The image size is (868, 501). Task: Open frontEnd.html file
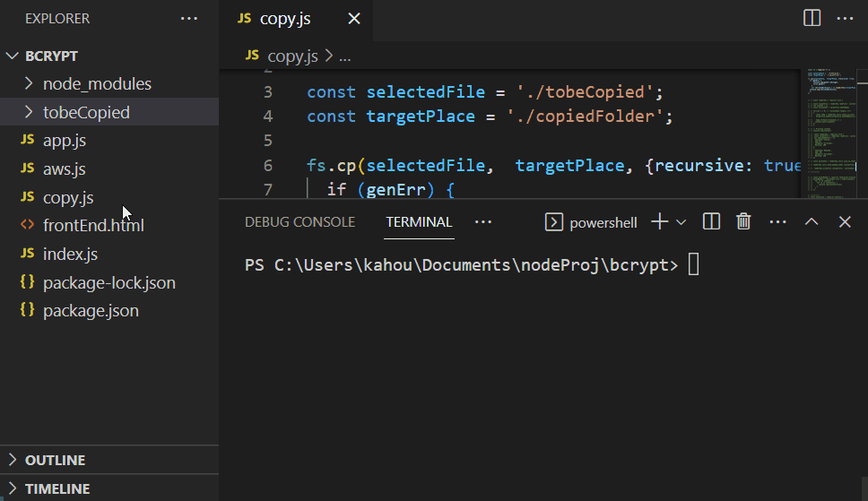[109, 225]
